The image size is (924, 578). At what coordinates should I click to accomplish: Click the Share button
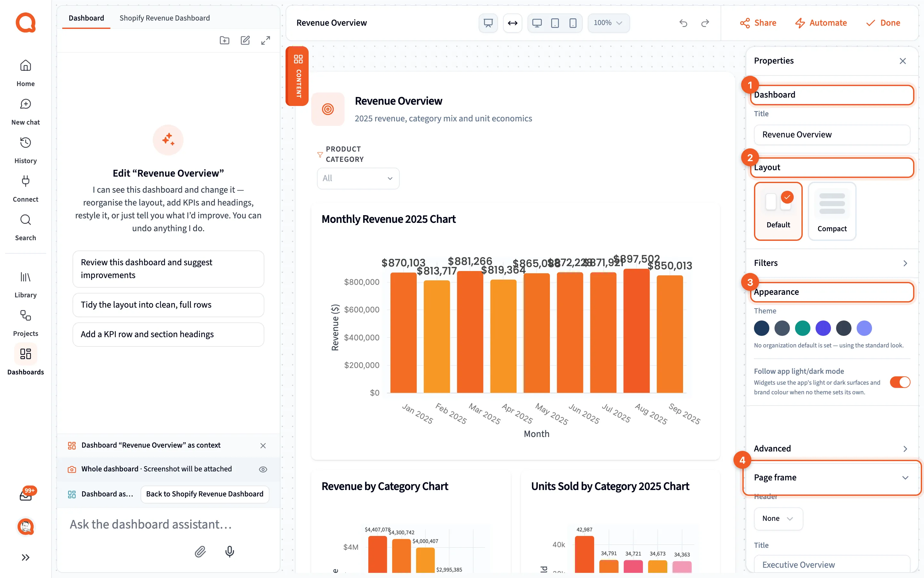[x=758, y=23]
